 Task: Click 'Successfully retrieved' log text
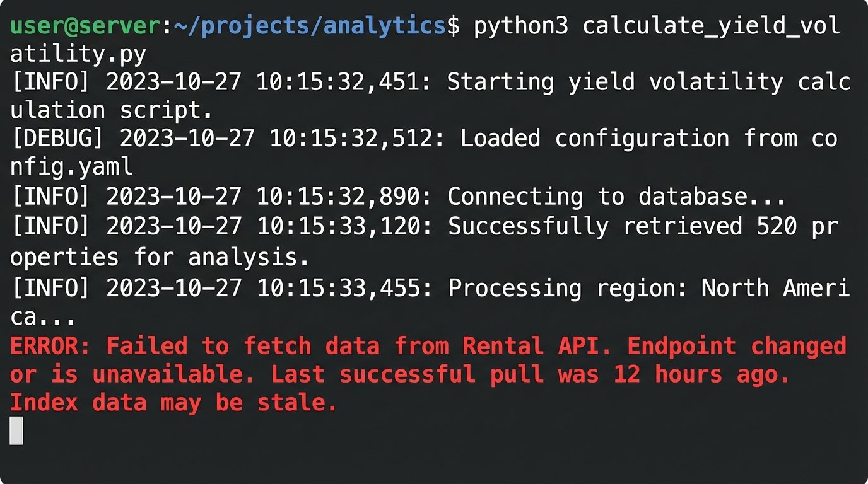point(528,226)
